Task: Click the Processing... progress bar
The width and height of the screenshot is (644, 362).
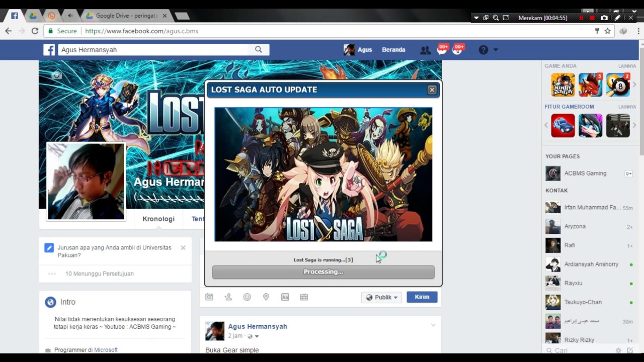Action: [323, 271]
